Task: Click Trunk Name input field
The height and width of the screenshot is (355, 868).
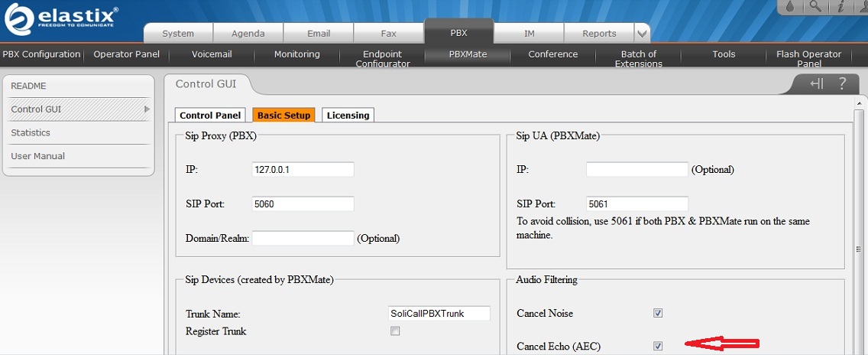Action: click(x=439, y=314)
